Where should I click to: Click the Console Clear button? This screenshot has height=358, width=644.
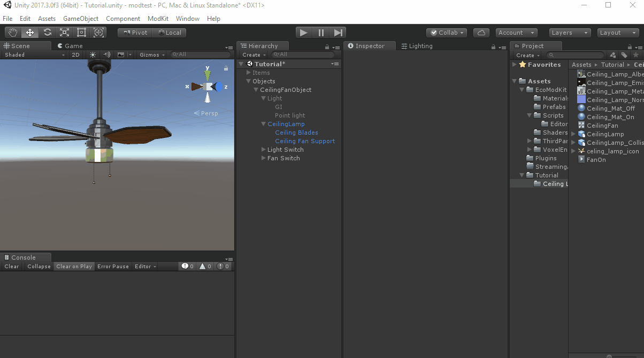point(11,266)
